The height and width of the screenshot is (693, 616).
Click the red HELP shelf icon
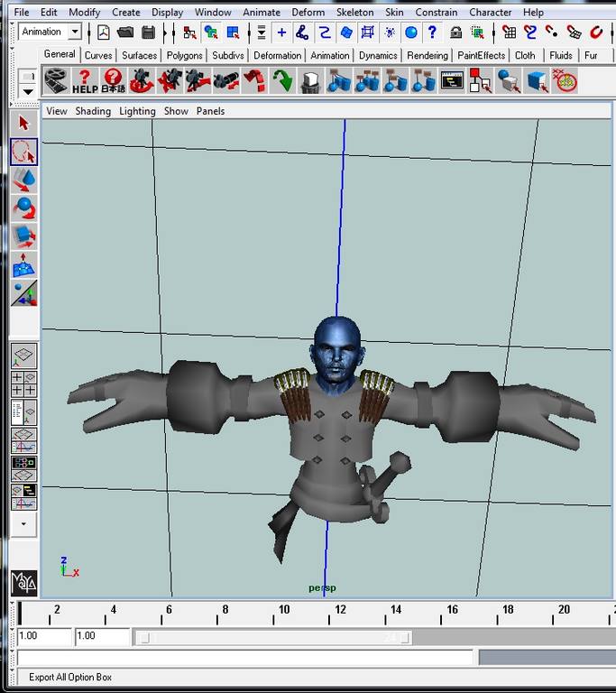85,81
